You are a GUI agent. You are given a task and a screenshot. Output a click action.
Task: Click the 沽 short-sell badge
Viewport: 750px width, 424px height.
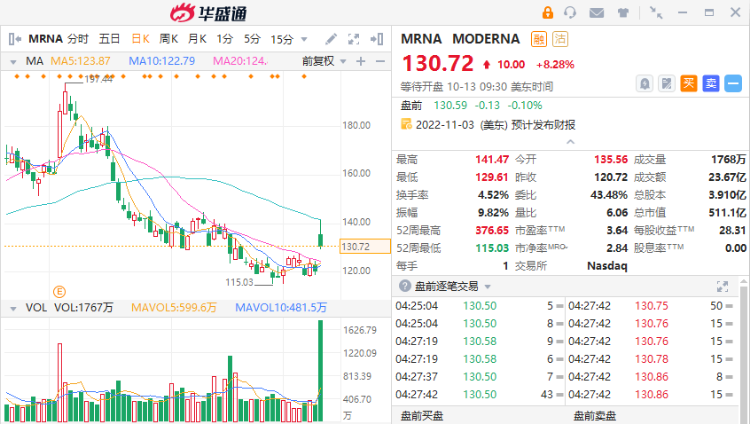point(560,39)
